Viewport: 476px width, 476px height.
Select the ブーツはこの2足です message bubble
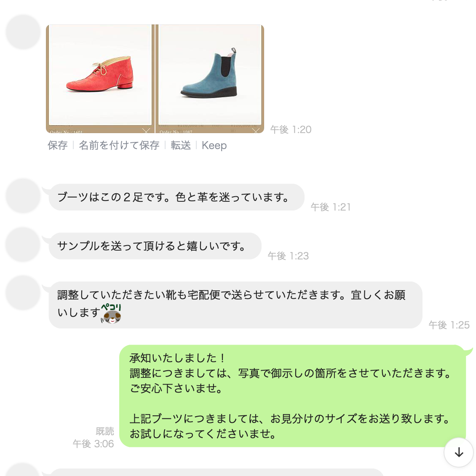176,197
